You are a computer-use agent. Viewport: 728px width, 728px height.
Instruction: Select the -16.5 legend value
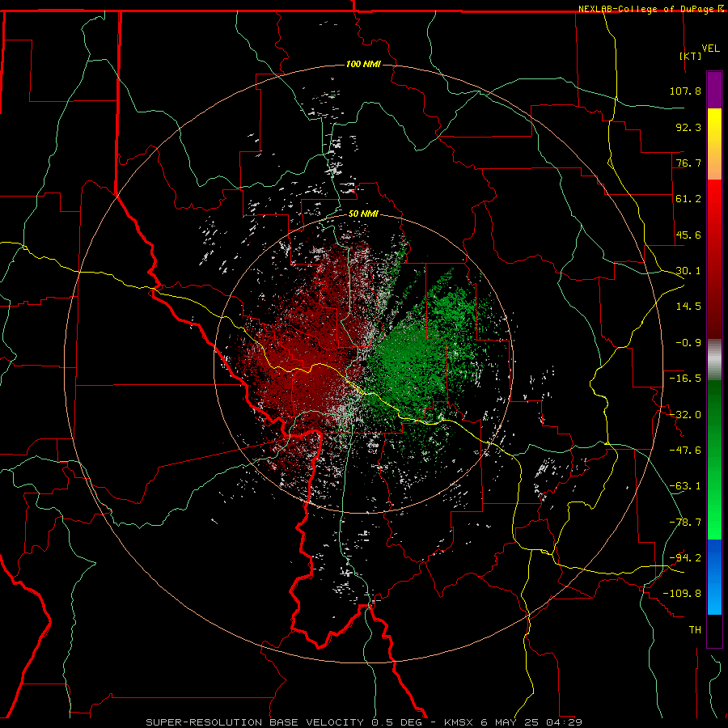click(685, 379)
